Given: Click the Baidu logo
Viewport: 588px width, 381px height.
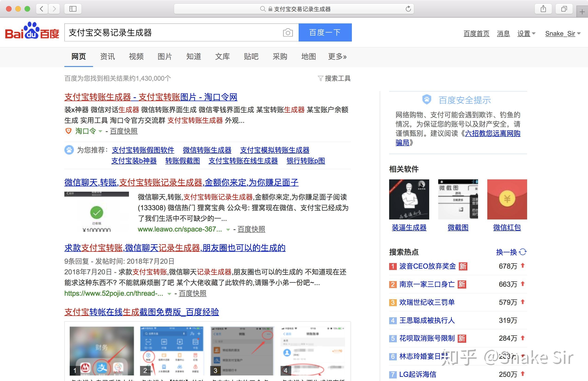Looking at the screenshot, I should pos(32,31).
